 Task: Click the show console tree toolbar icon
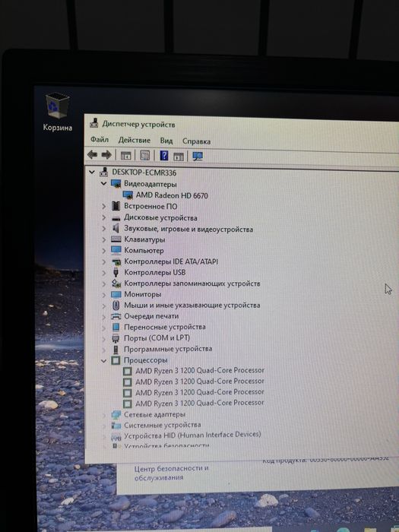coord(126,156)
